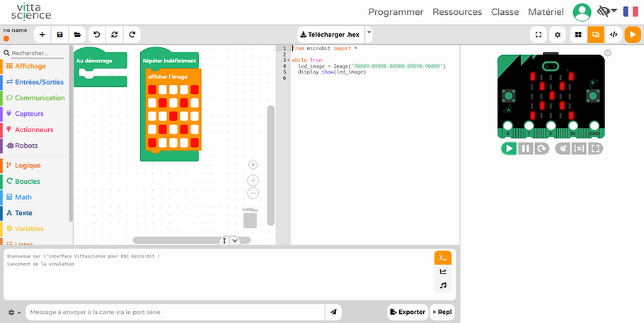Send the serial message
The image size is (644, 323).
tap(333, 312)
